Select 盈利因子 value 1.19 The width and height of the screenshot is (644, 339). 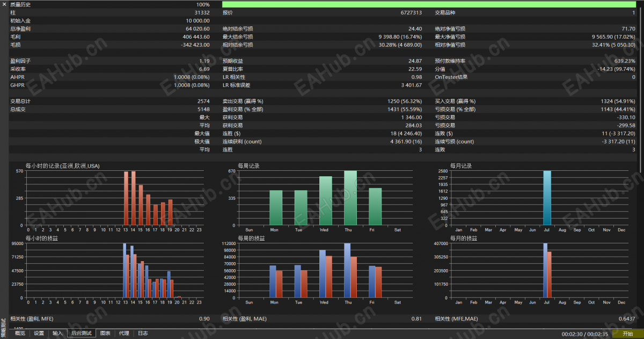[x=204, y=61]
